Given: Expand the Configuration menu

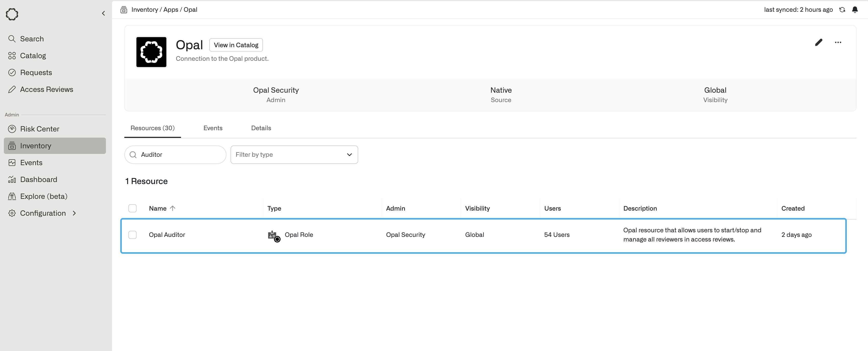Looking at the screenshot, I should click(43, 213).
